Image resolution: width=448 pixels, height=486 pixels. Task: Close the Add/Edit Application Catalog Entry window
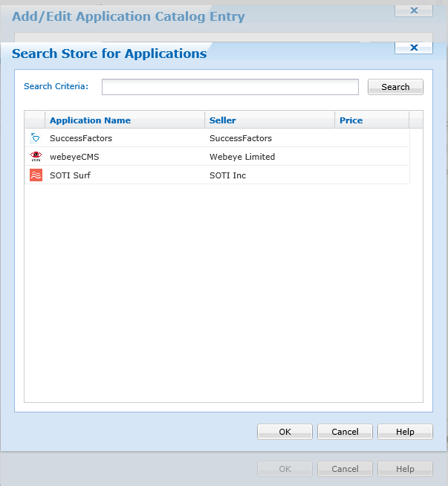414,10
